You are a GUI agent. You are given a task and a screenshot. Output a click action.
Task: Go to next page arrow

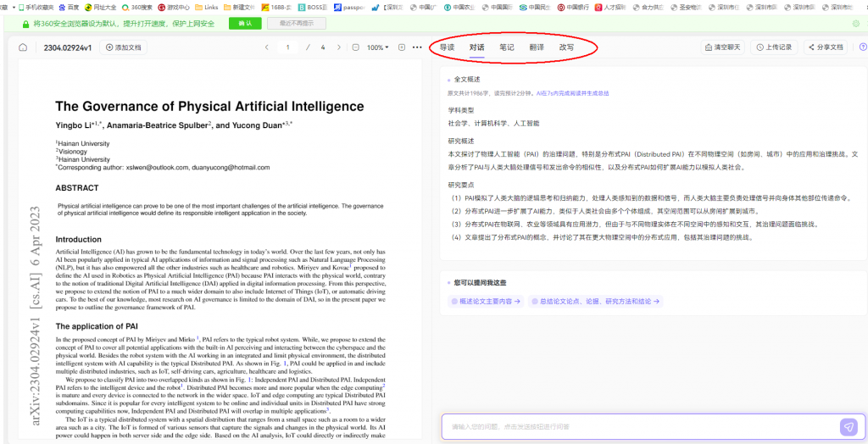point(339,47)
